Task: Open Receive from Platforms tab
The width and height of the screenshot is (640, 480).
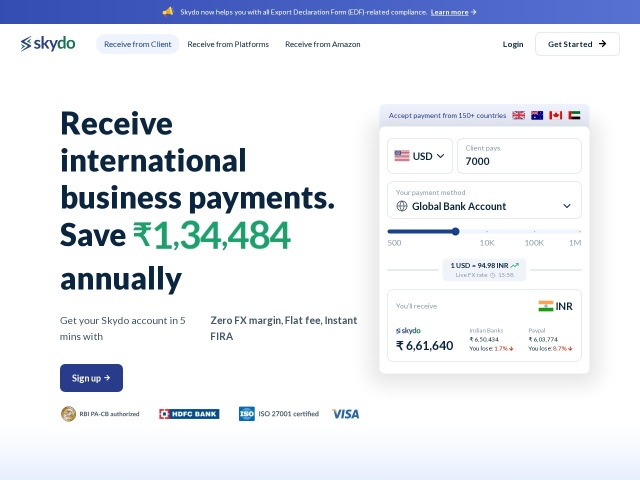Action: click(228, 44)
